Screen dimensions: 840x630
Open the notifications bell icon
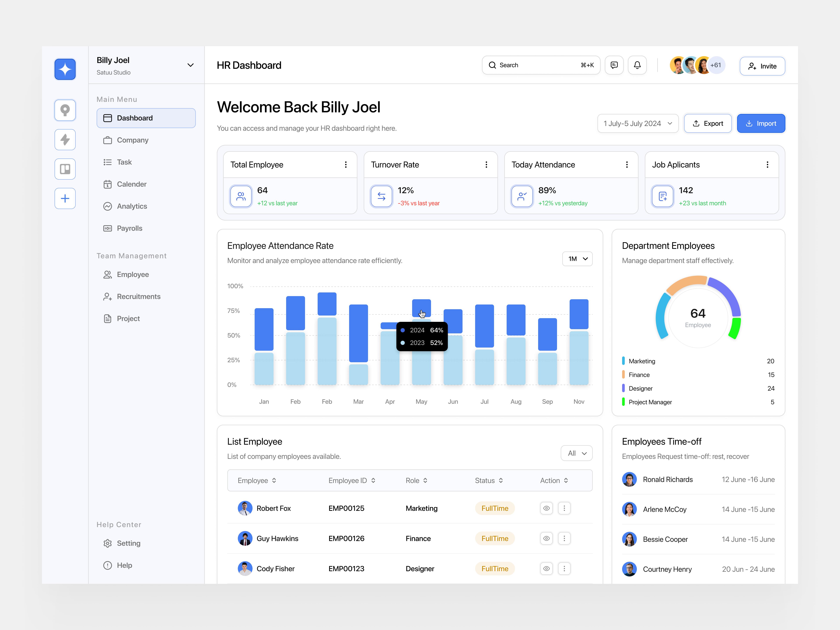point(638,65)
